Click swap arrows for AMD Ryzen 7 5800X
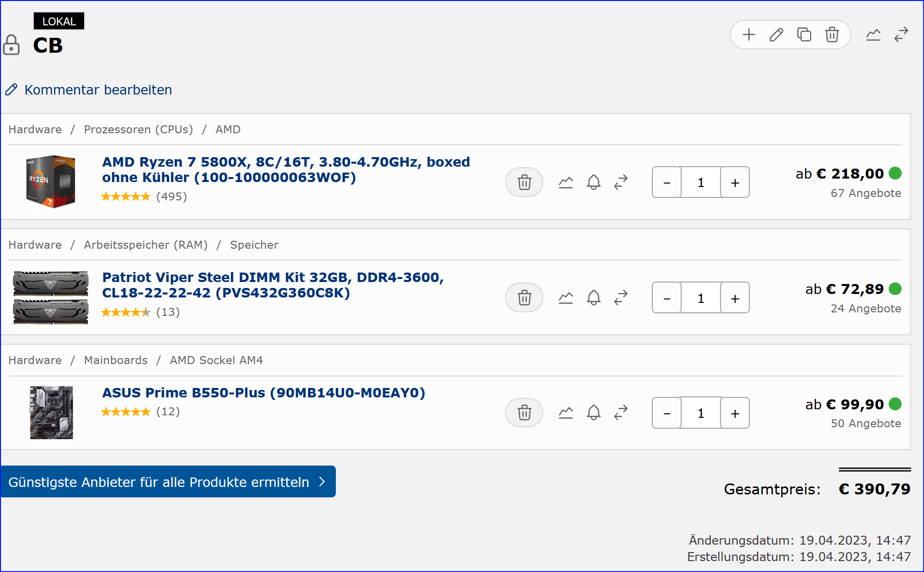The image size is (924, 572). [621, 182]
